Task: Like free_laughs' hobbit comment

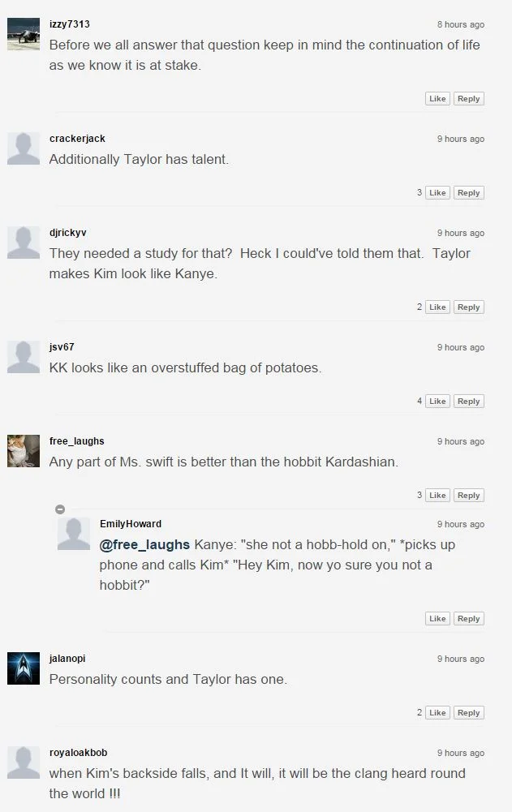Action: tap(437, 496)
